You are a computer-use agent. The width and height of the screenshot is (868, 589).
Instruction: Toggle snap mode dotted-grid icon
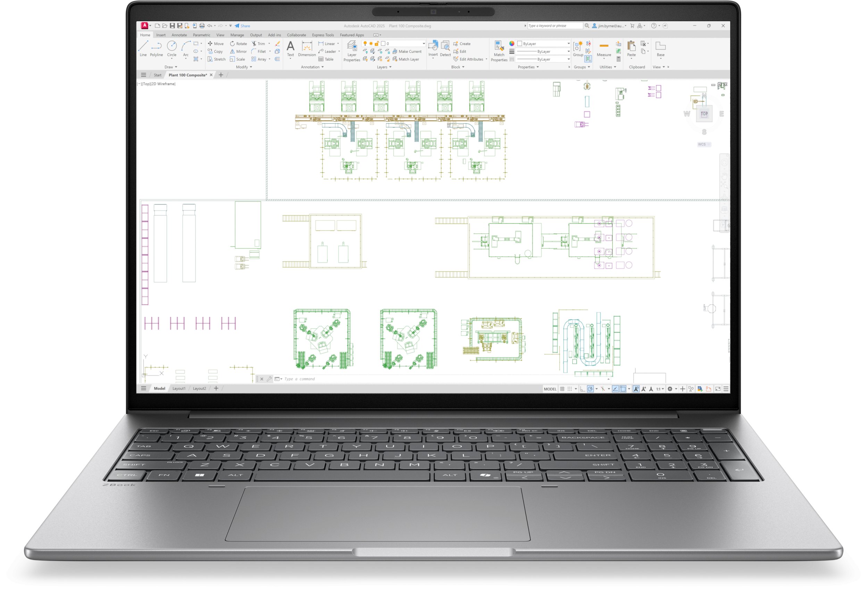coord(569,389)
